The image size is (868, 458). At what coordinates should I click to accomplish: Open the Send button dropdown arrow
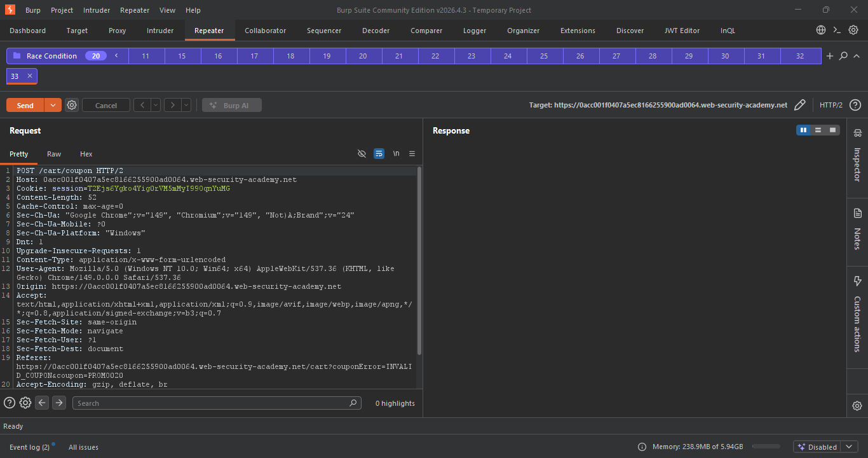pyautogui.click(x=53, y=105)
